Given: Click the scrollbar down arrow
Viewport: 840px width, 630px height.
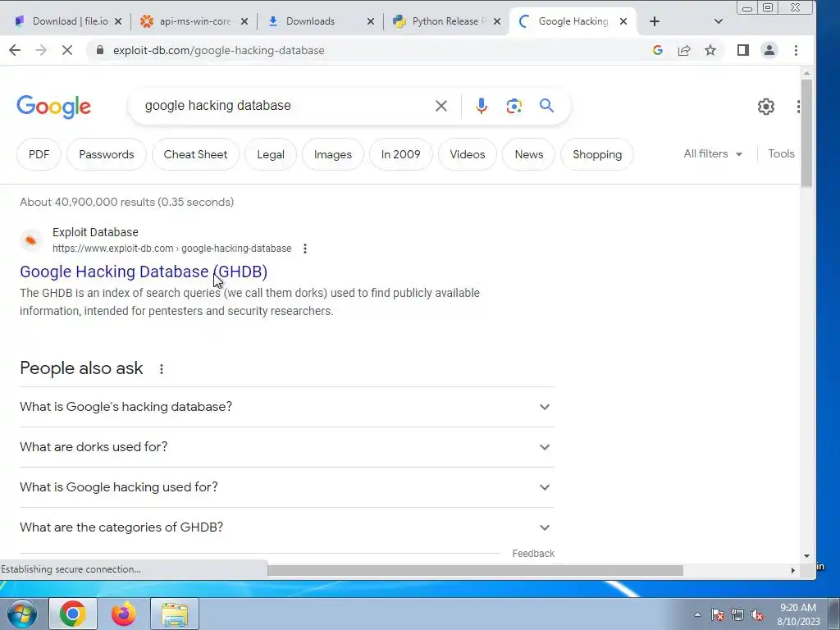Looking at the screenshot, I should [807, 556].
